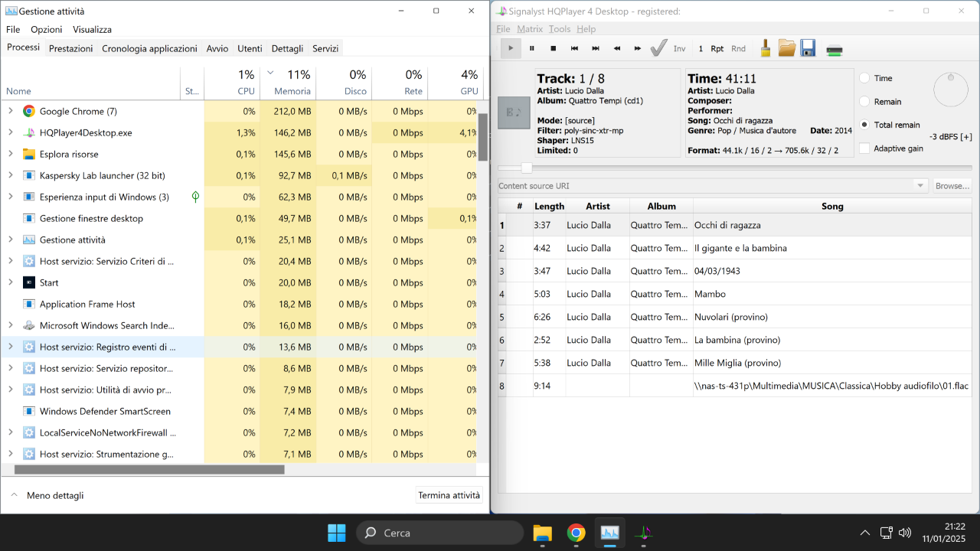Click the broom clear-playlist icon
This screenshot has height=551, width=980.
click(765, 48)
